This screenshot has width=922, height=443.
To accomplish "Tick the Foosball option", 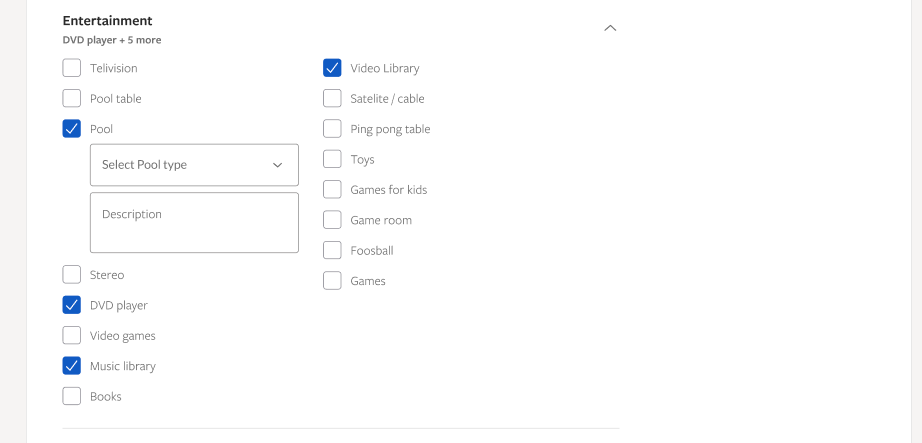I will coord(332,250).
